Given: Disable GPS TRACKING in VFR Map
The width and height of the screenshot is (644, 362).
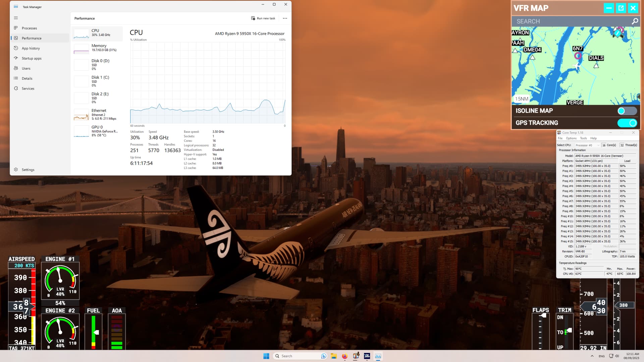Looking at the screenshot, I should (x=628, y=123).
